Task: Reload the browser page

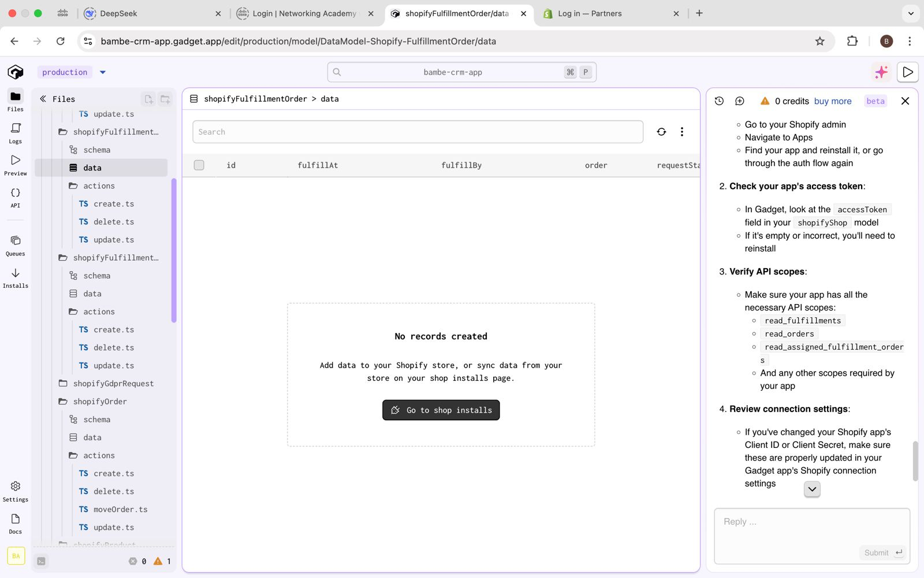Action: pyautogui.click(x=61, y=41)
